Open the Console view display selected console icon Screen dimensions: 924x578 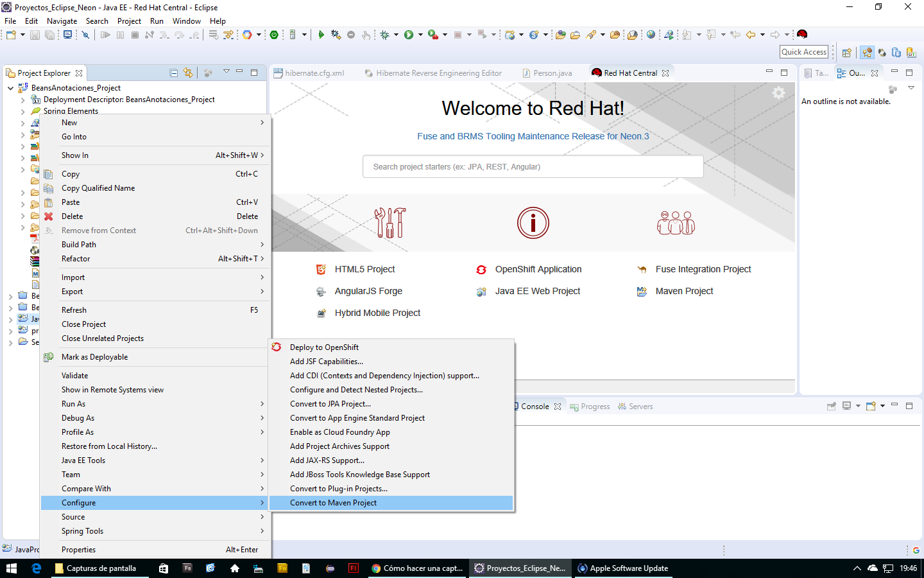pyautogui.click(x=846, y=406)
